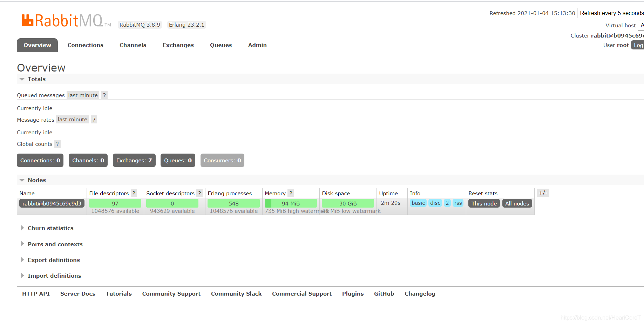The image size is (644, 324).
Task: Click the Erlang processes 548 bar
Action: pyautogui.click(x=233, y=203)
